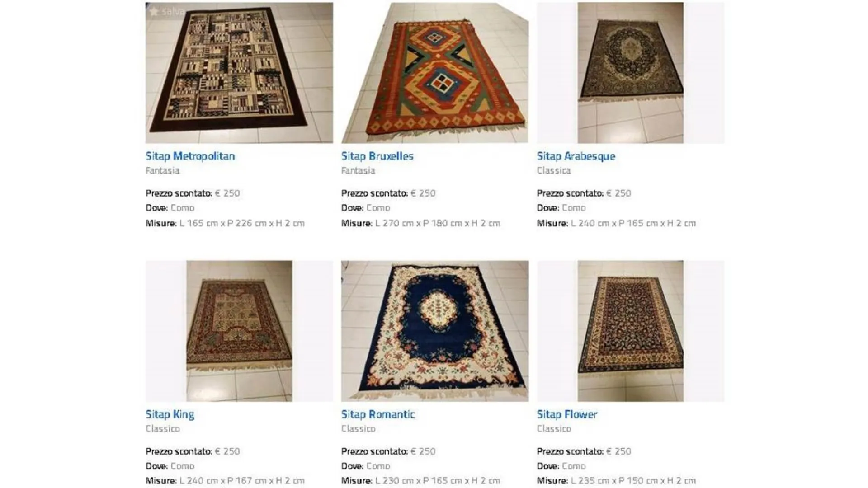This screenshot has height=488, width=868.
Task: Open the Sitap Bruxelles rug photo
Action: click(435, 73)
